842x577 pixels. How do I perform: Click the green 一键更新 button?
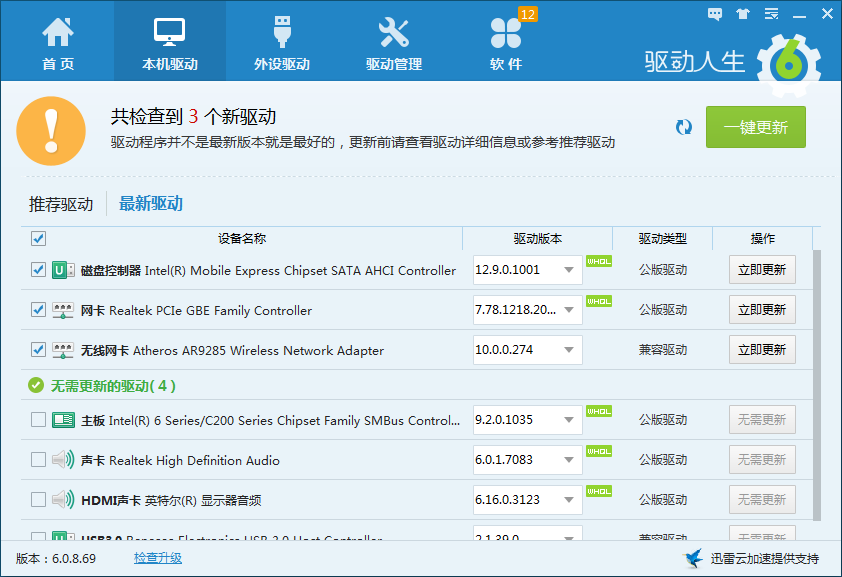coord(755,127)
